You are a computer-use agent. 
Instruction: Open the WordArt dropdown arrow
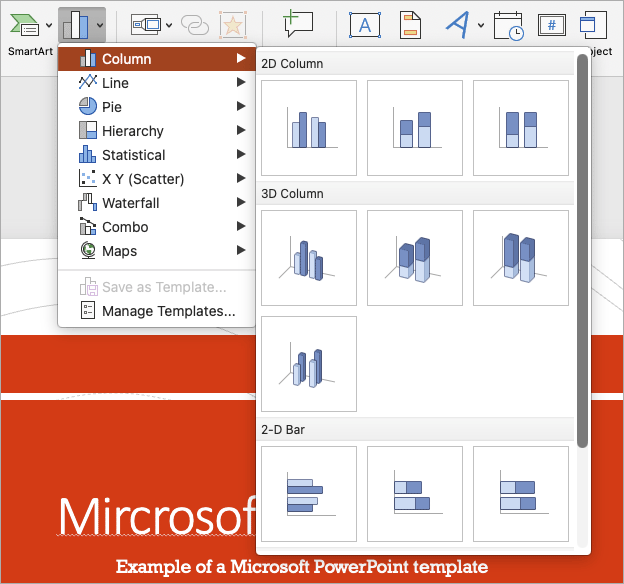[x=481, y=25]
